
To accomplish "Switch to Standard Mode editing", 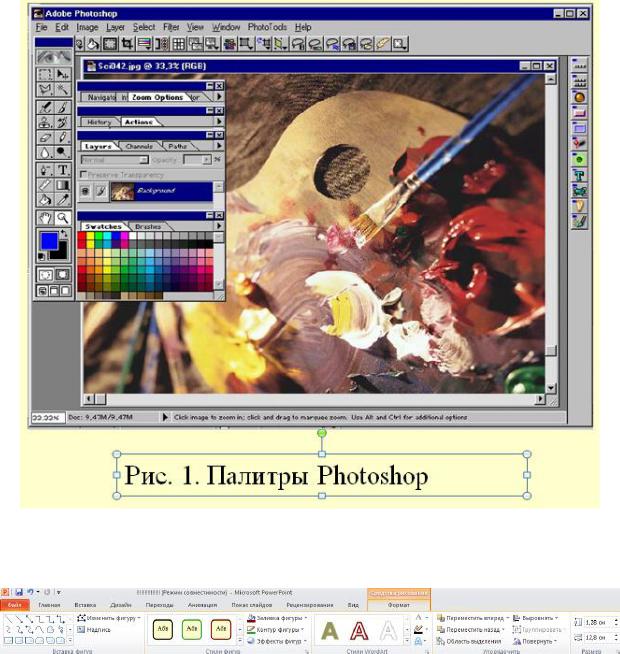I will [x=45, y=275].
